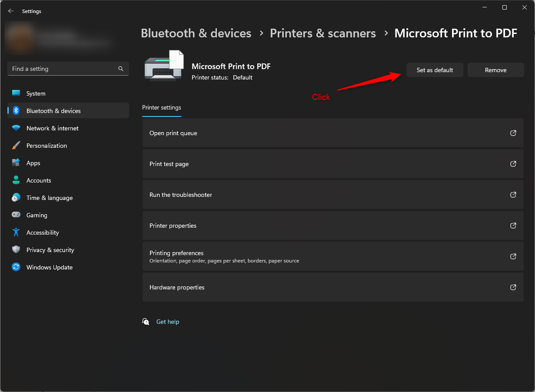
Task: Select the Printer settings tab
Action: 162,108
